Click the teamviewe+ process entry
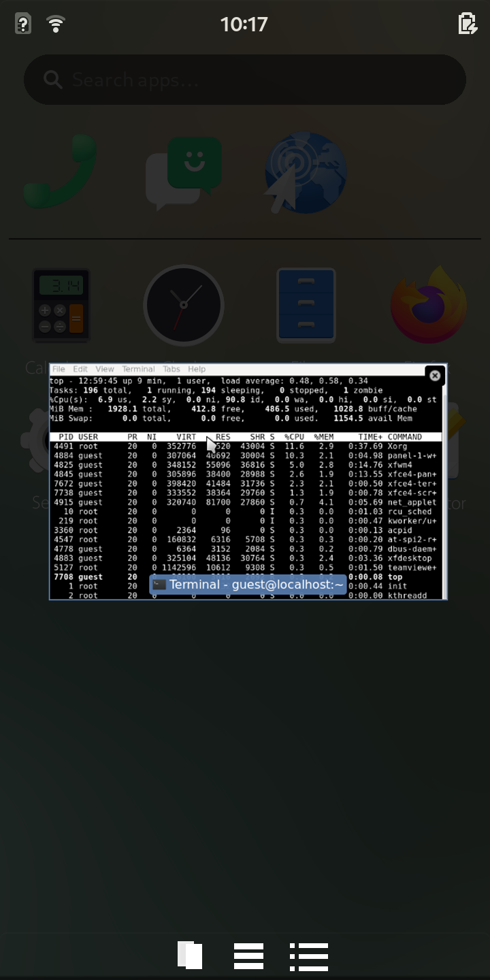The image size is (490, 980). tap(246, 568)
